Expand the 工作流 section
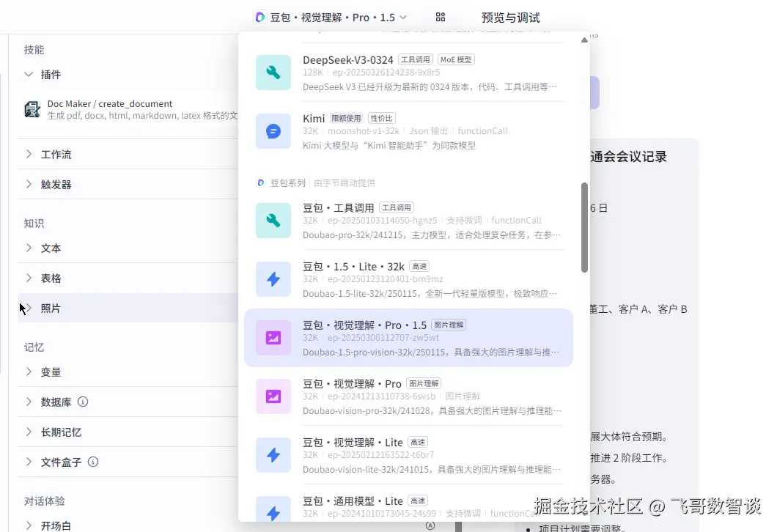This screenshot has width=777, height=532. [29, 154]
